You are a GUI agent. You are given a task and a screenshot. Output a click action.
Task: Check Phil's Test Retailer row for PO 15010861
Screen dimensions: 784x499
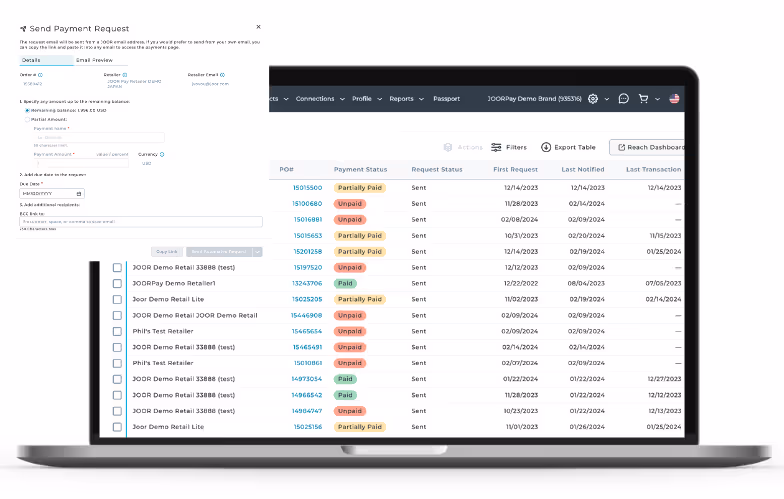pyautogui.click(x=117, y=364)
